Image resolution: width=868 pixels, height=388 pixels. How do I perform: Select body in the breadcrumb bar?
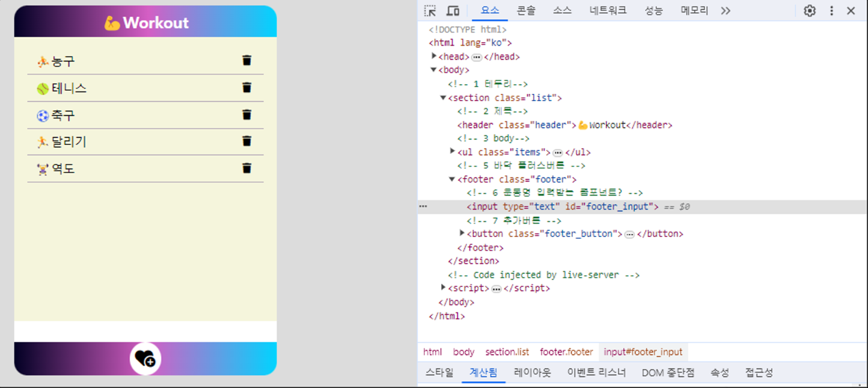(x=463, y=352)
